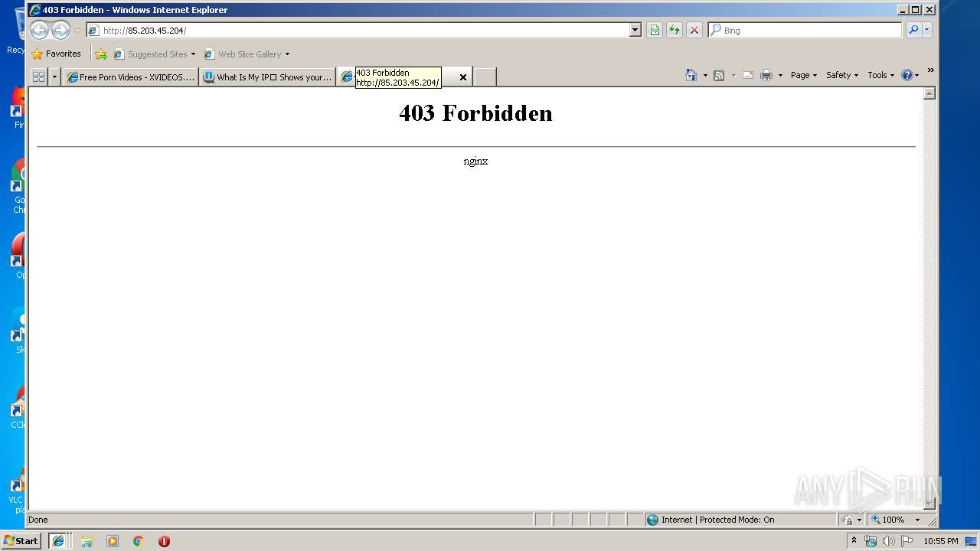Open Windows Media Player taskbar icon
The image size is (980, 551).
point(113,541)
